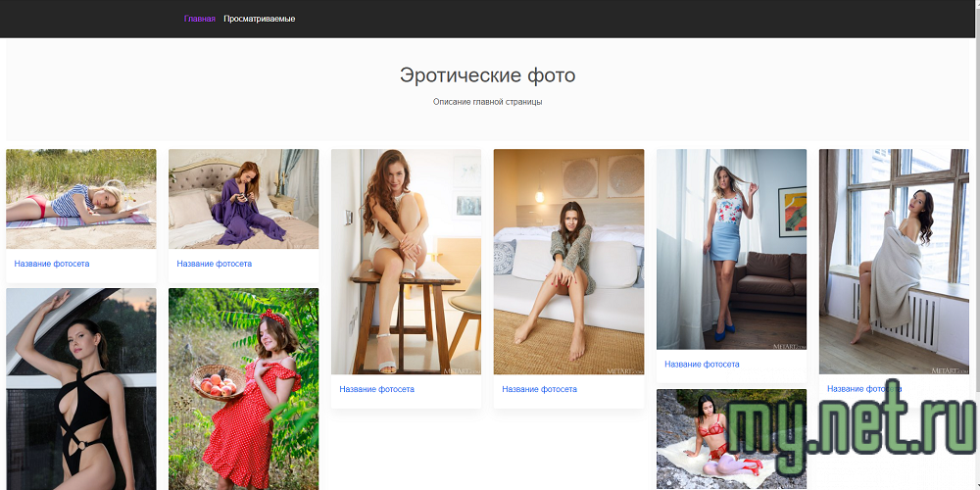Click Название фотосета link under beach photo
The width and height of the screenshot is (980, 490).
(x=52, y=264)
